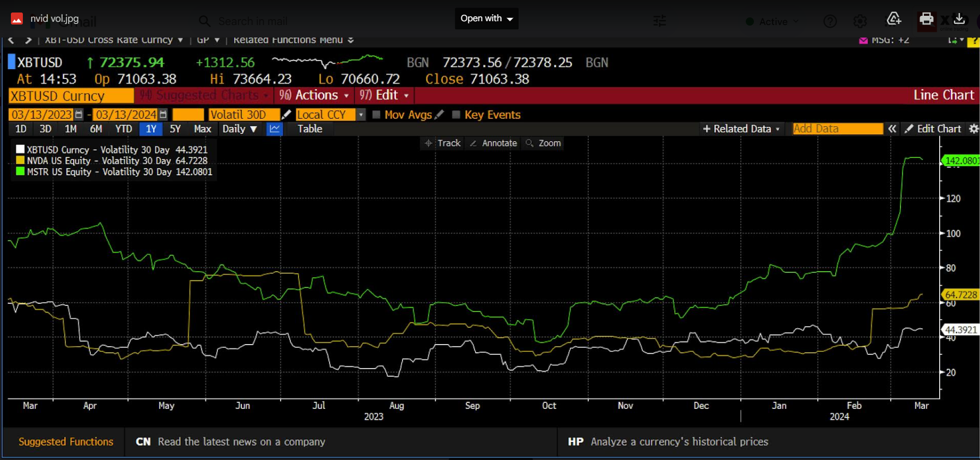This screenshot has height=460, width=980.
Task: Click the line chart view icon
Action: click(x=275, y=129)
